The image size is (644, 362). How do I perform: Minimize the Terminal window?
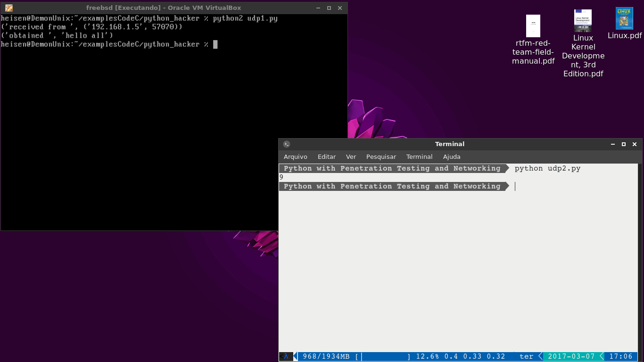point(613,144)
